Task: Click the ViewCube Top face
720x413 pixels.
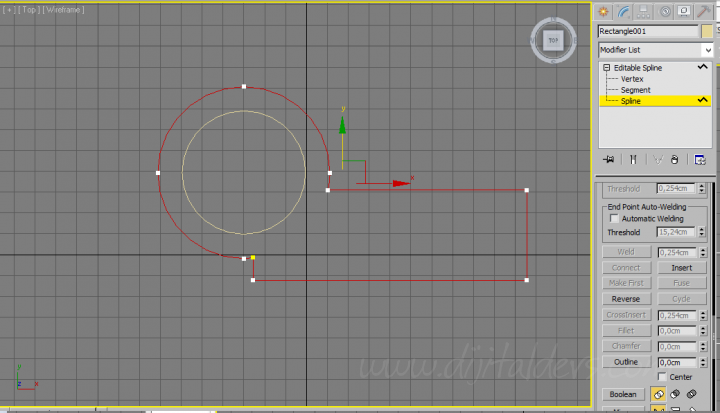Action: [553, 40]
